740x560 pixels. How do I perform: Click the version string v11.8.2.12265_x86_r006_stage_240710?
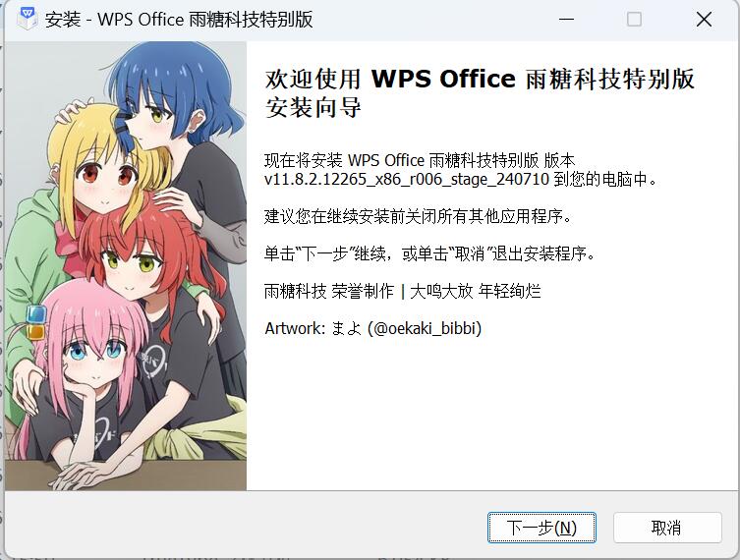pos(407,179)
